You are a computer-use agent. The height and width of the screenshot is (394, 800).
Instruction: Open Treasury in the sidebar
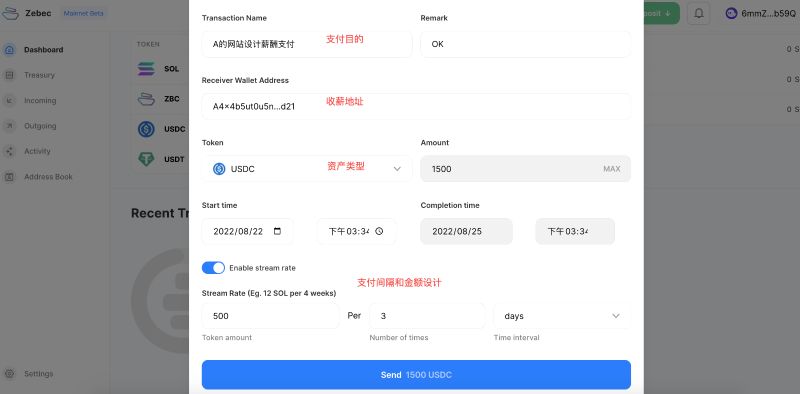point(39,75)
